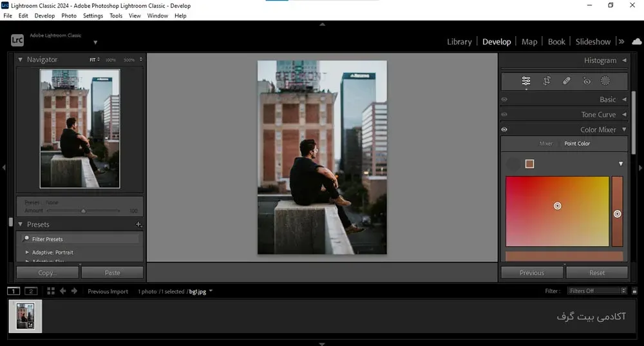Open the Tools menu
This screenshot has width=644, height=346.
pos(116,15)
